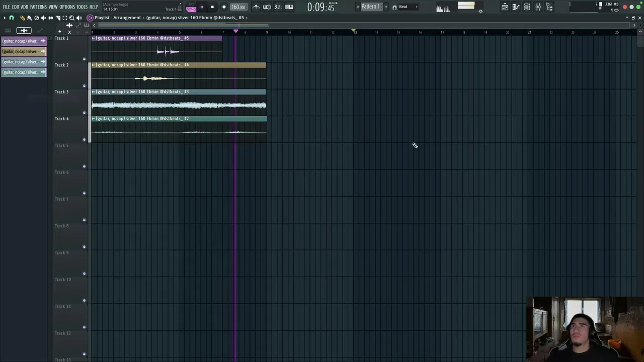Mute Track 1 with its green dot

pyautogui.click(x=84, y=59)
